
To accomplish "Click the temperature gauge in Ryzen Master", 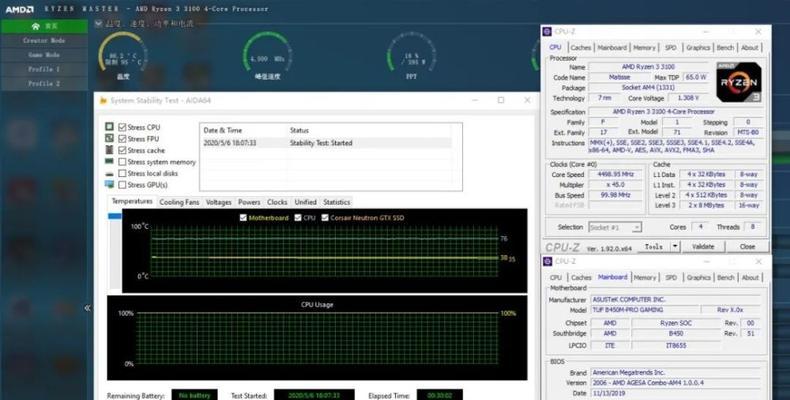I will click(123, 55).
